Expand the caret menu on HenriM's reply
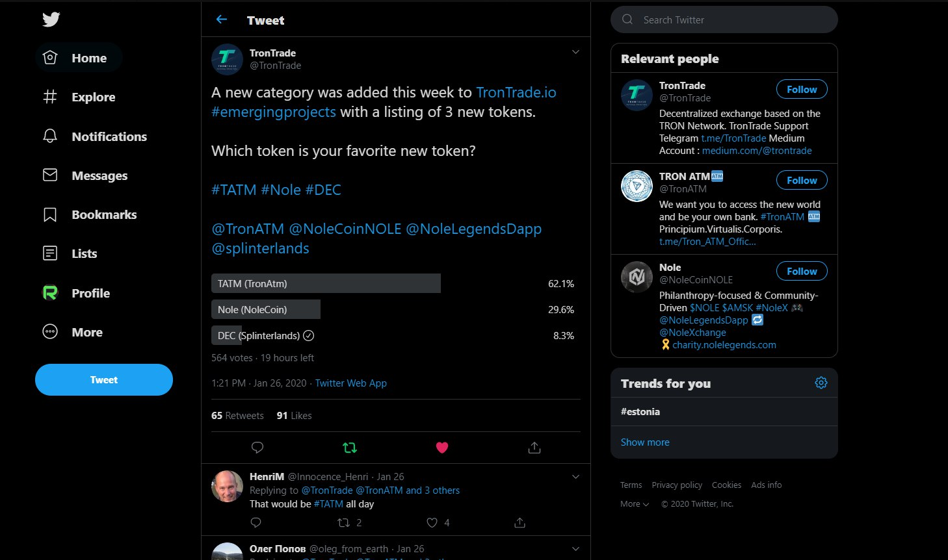Image resolution: width=948 pixels, height=560 pixels. pos(575,477)
